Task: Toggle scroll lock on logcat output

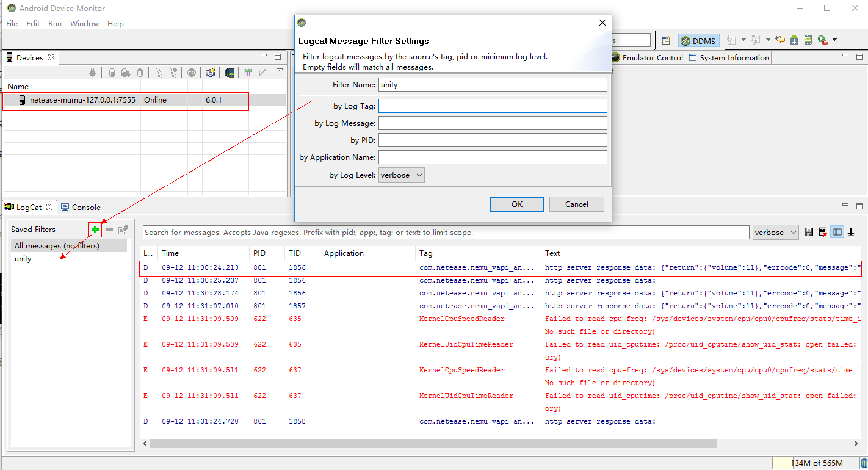Action: click(851, 232)
